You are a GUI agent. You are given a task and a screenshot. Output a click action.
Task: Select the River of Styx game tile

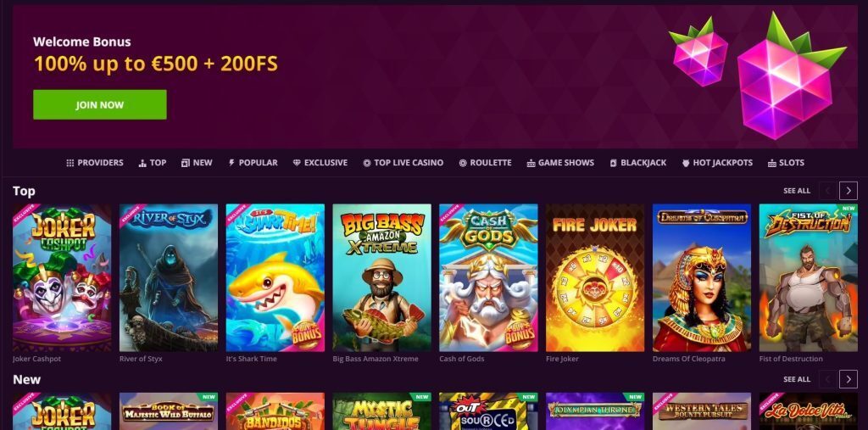[169, 277]
